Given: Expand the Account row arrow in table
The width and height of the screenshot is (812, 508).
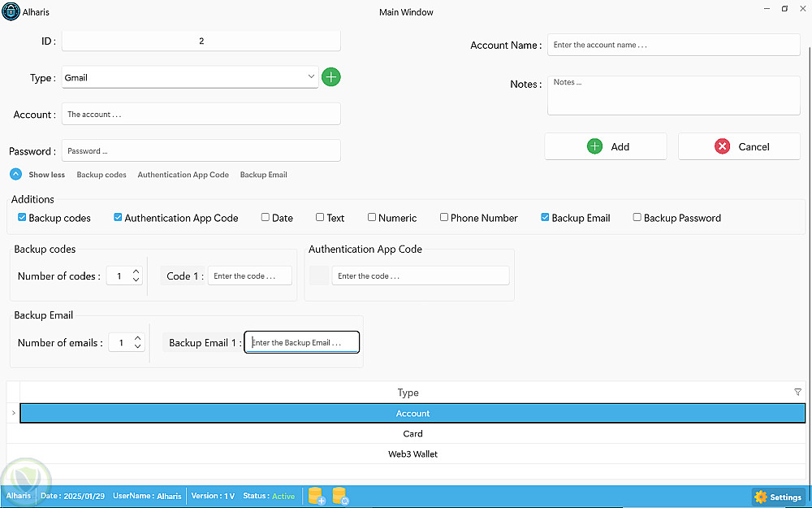Looking at the screenshot, I should coord(13,413).
